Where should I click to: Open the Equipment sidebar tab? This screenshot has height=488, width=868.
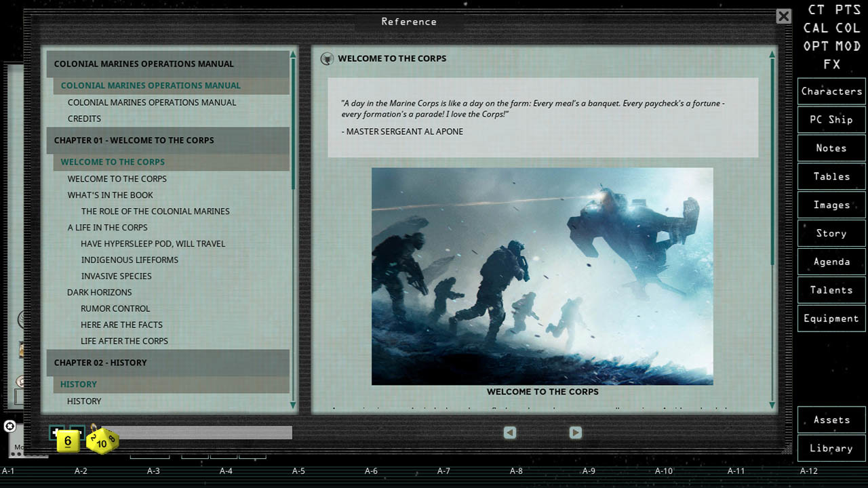[x=831, y=319]
